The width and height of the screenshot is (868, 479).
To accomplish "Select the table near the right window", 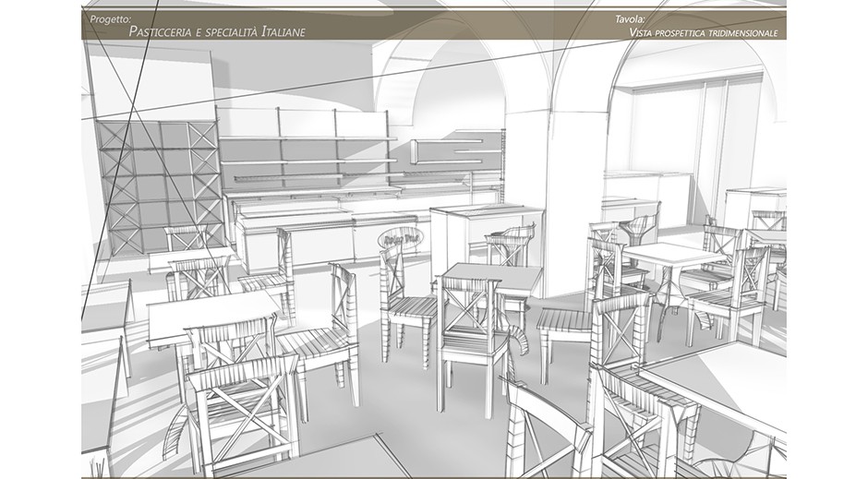I will pos(672,255).
